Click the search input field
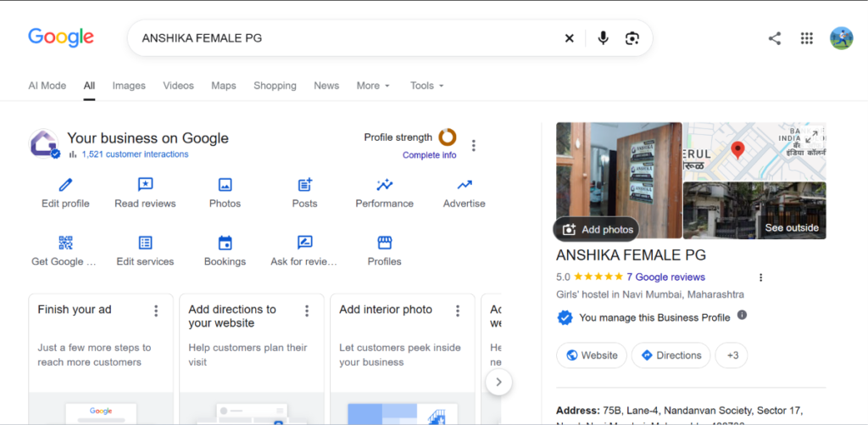The height and width of the screenshot is (425, 868). (348, 38)
